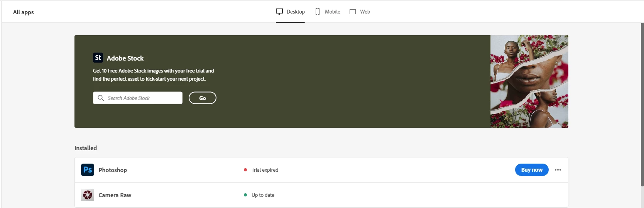The height and width of the screenshot is (208, 644).
Task: Click the Trial expired status
Action: click(265, 170)
